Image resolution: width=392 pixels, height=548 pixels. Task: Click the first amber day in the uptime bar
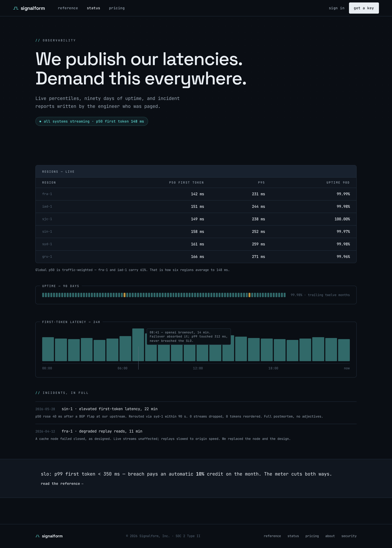tap(125, 295)
